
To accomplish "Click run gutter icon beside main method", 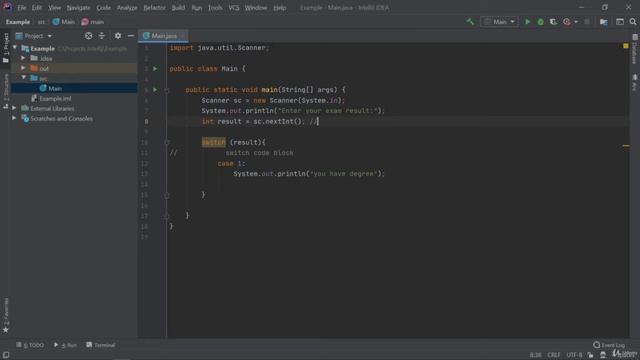I will pyautogui.click(x=155, y=89).
